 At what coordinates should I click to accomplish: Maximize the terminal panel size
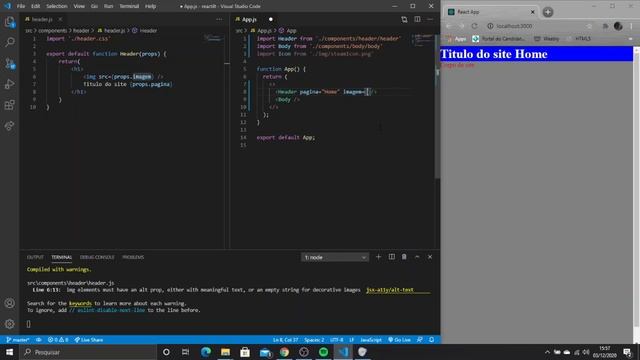tap(417, 257)
